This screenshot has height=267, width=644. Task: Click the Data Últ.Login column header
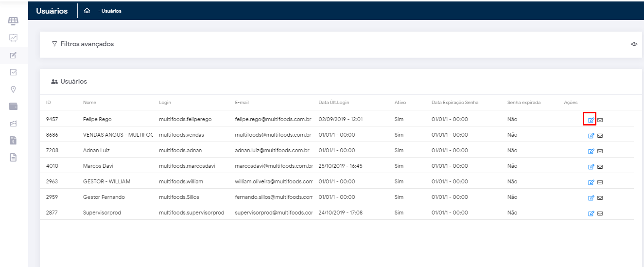point(333,103)
